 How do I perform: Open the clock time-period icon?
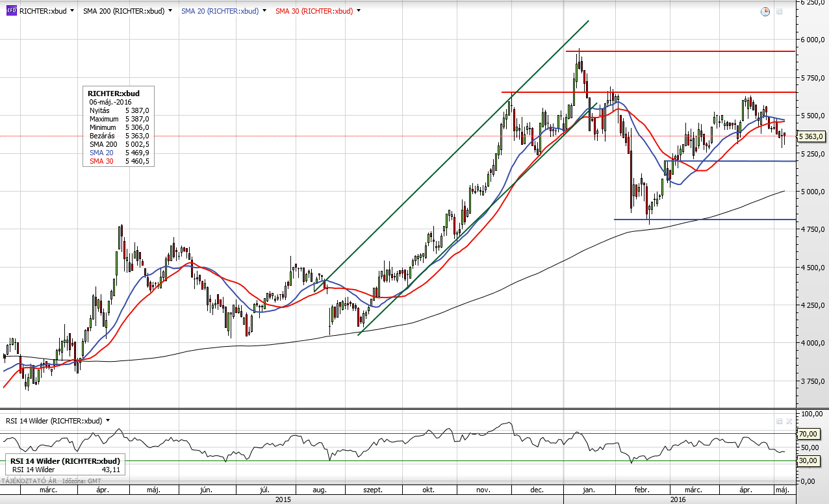point(765,11)
